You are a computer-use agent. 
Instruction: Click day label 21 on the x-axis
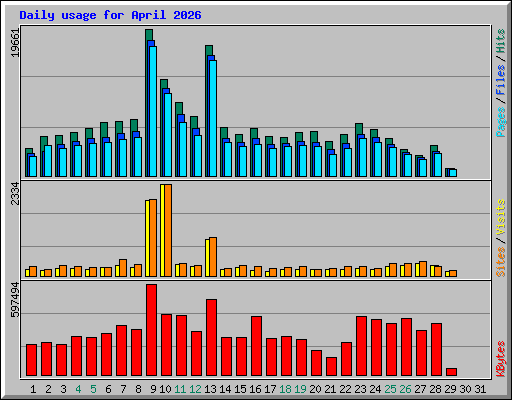click(x=330, y=389)
